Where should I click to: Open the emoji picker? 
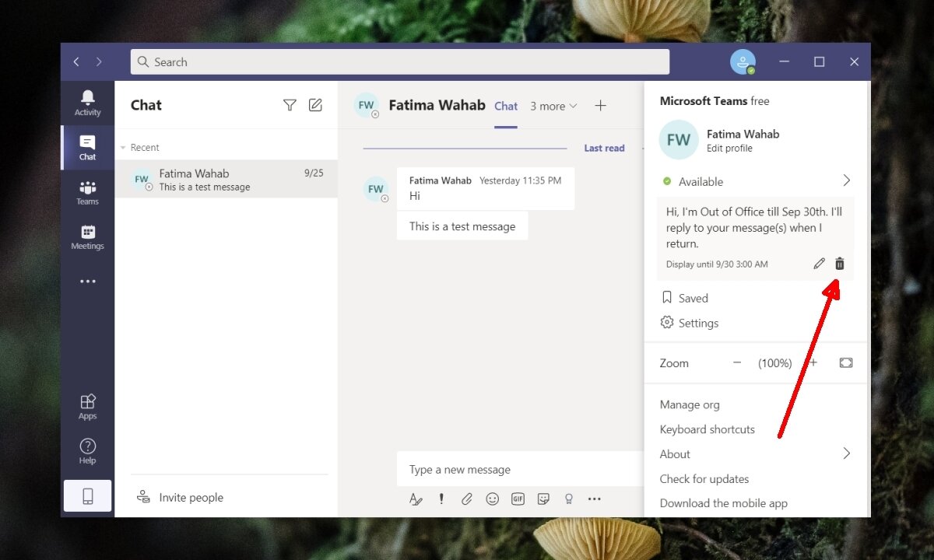pos(492,499)
